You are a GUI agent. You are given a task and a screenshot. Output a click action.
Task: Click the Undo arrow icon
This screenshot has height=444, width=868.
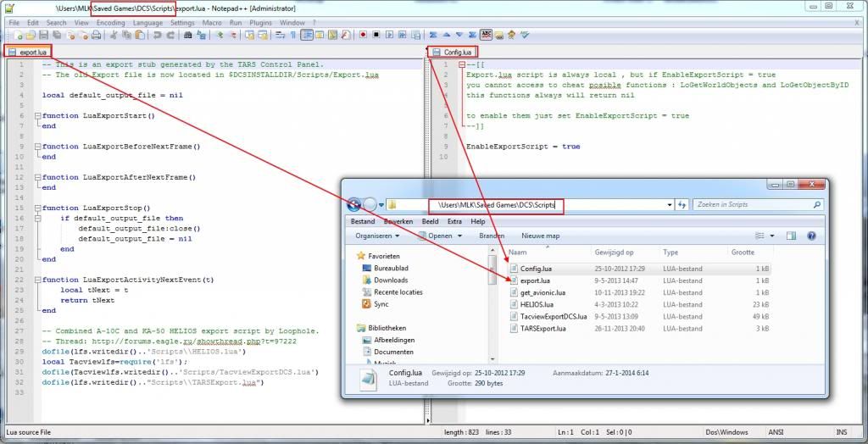point(157,35)
